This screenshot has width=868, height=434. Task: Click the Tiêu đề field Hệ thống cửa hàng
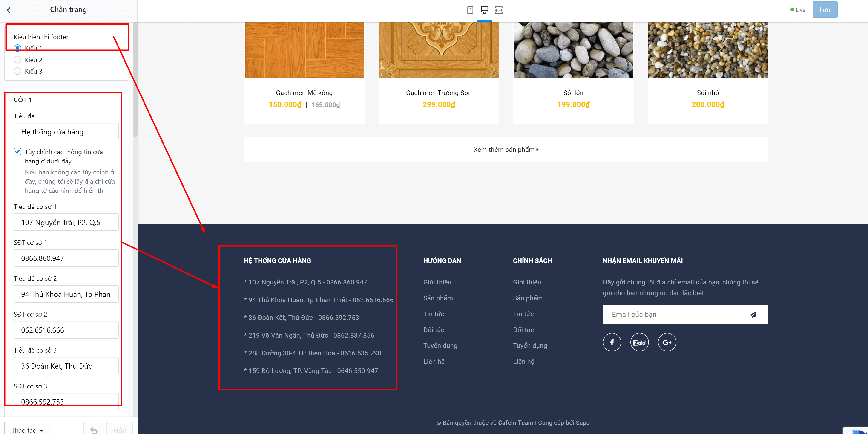coord(66,132)
